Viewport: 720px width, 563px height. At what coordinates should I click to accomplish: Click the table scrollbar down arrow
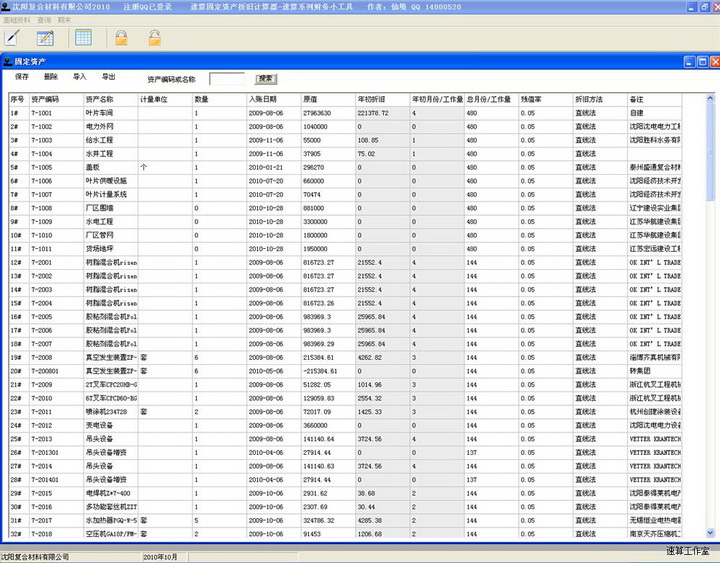point(710,533)
